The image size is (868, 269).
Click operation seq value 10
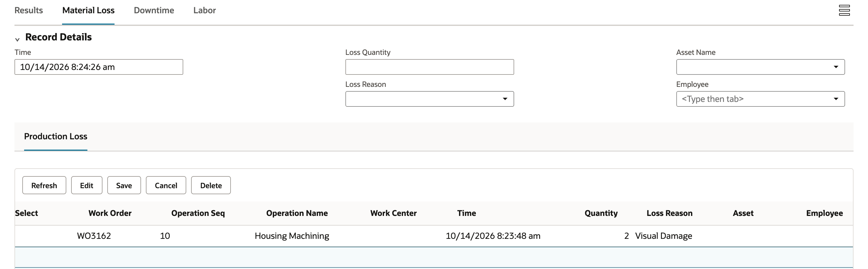[x=165, y=236]
